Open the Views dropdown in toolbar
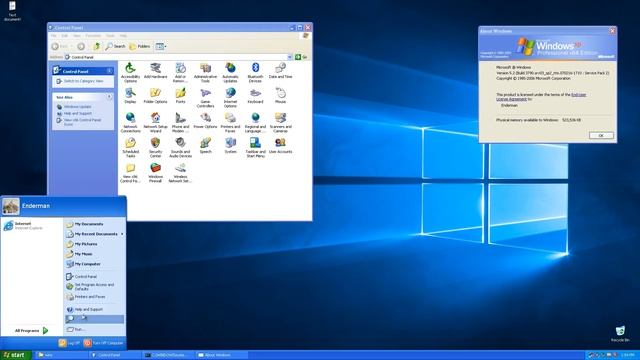640x360 pixels. click(x=161, y=47)
